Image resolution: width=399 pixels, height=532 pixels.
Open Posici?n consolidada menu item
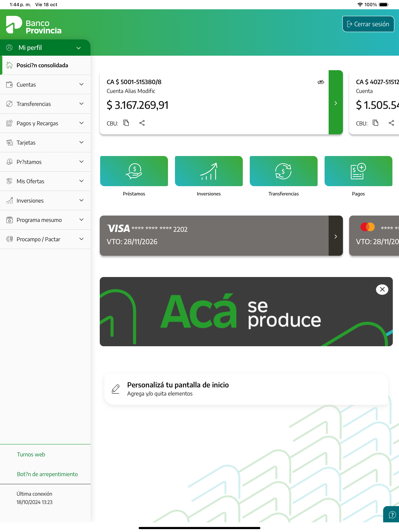[x=45, y=65]
